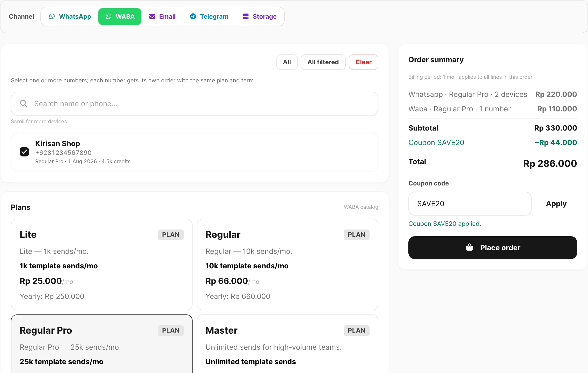This screenshot has width=588, height=373.
Task: Click the Yearly: Rp 660.000 text
Action: click(238, 296)
